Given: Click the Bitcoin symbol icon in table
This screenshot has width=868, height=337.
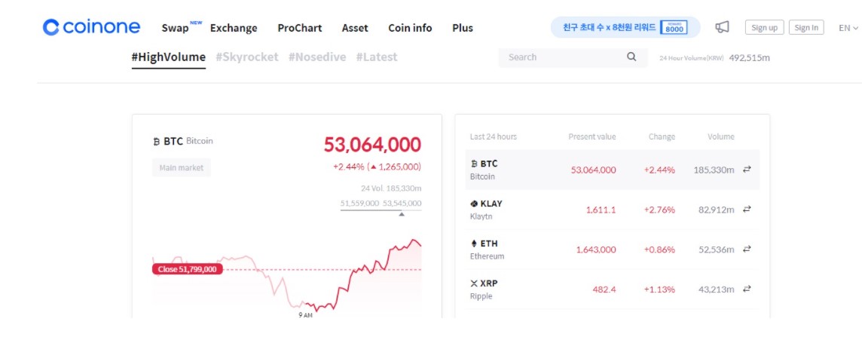Looking at the screenshot, I should pos(474,164).
